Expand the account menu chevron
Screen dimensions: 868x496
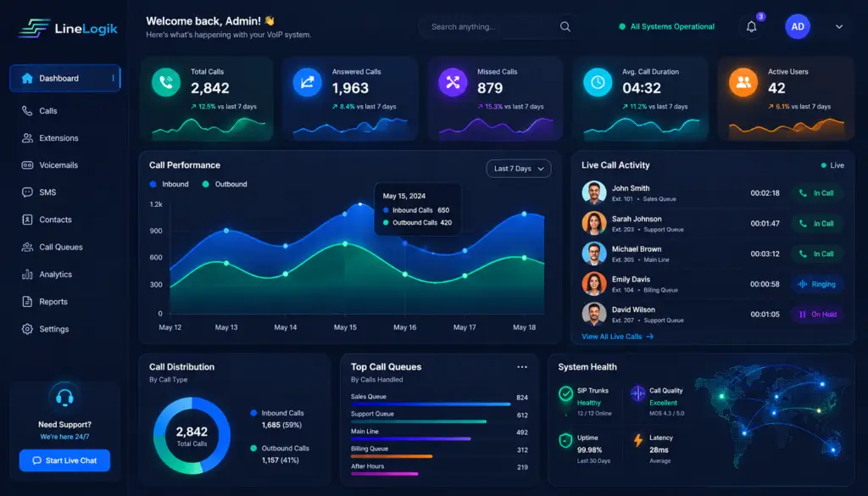(839, 26)
